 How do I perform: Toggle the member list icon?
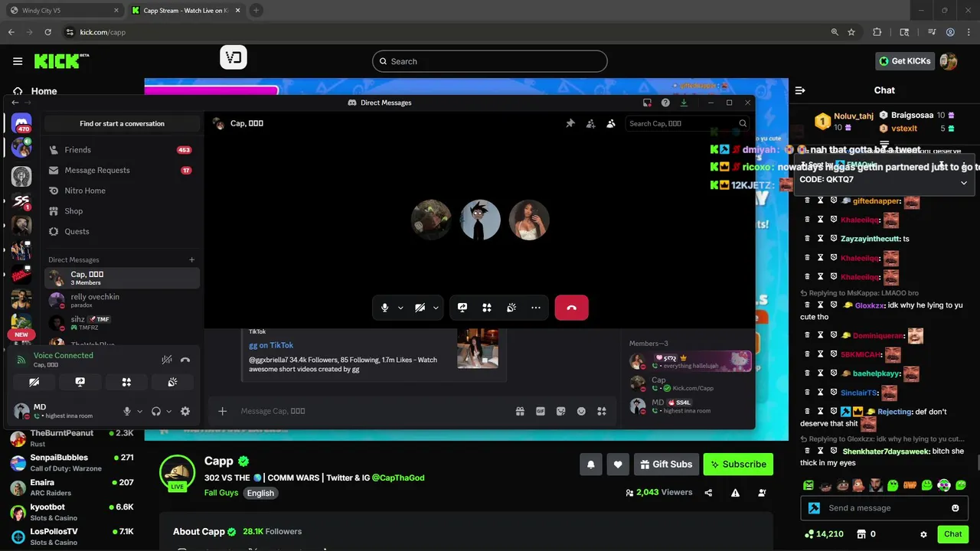coord(611,123)
